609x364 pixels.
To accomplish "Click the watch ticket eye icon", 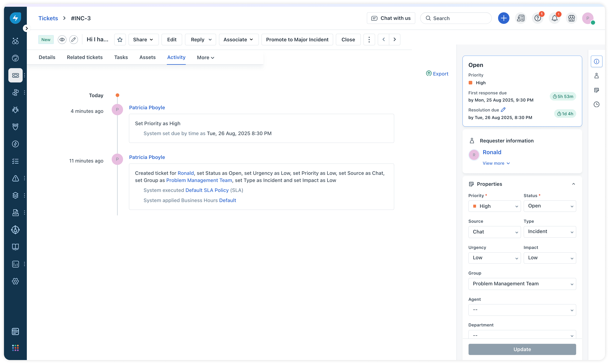I will (x=62, y=40).
